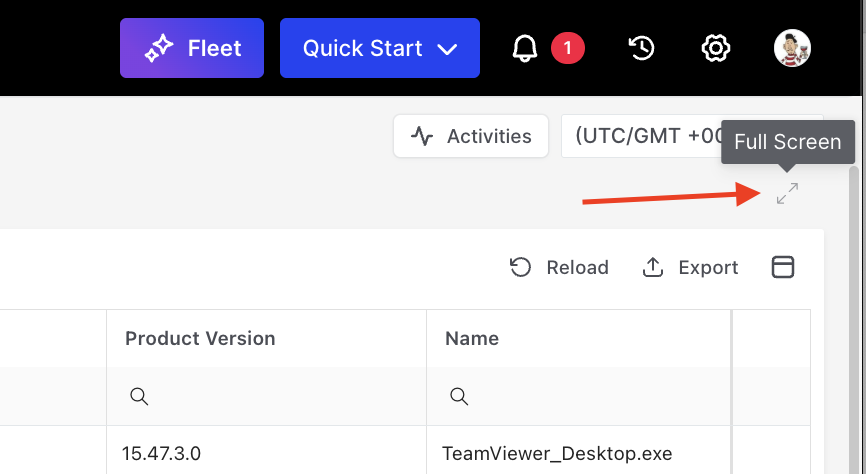This screenshot has height=474, width=866.
Task: Click the red notification count badge
Action: point(568,47)
